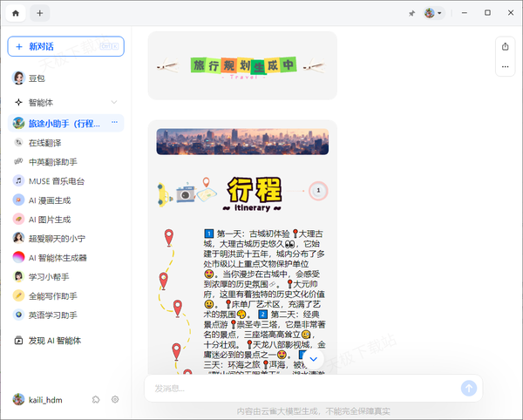
Task: Open the 豆包 conversation
Action: (x=65, y=78)
